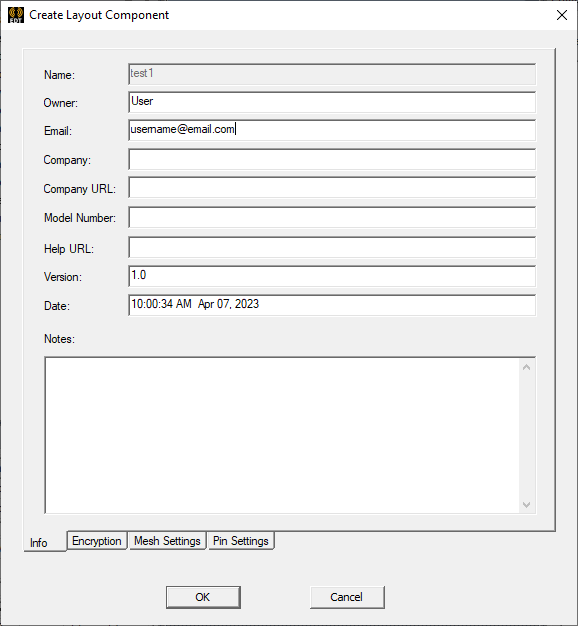Image resolution: width=578 pixels, height=626 pixels.
Task: Click the Email: label text
Action: point(58,131)
